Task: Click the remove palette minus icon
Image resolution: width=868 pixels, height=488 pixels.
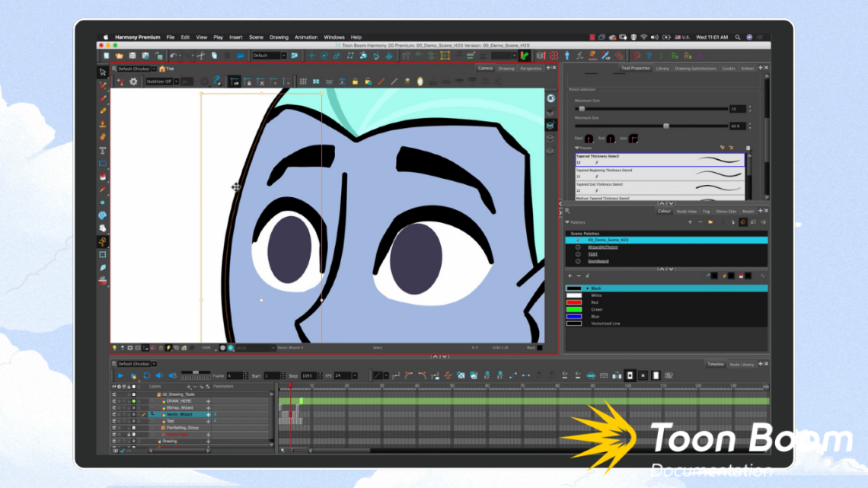Action: coord(700,222)
